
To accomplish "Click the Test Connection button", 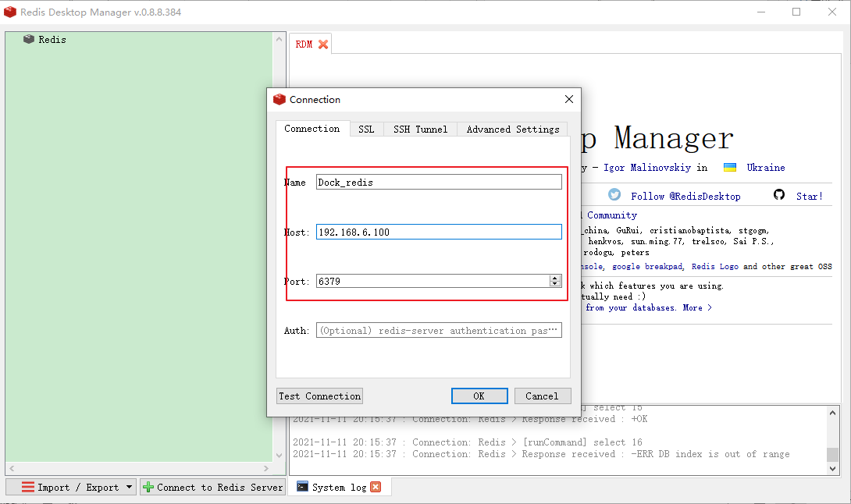I will pyautogui.click(x=319, y=396).
